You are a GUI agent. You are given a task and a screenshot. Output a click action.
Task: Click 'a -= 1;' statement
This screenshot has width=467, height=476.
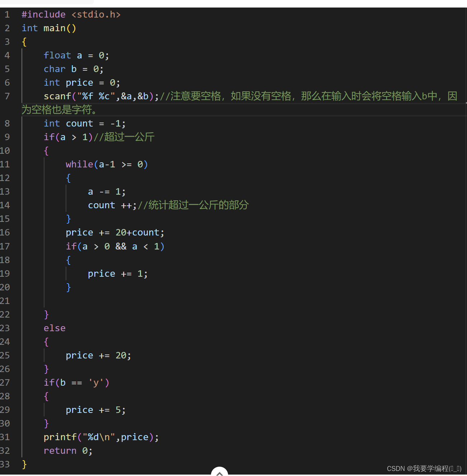coord(107,192)
